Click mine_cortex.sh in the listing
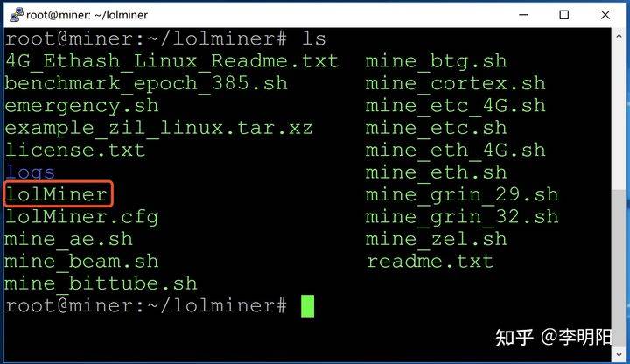 (455, 84)
